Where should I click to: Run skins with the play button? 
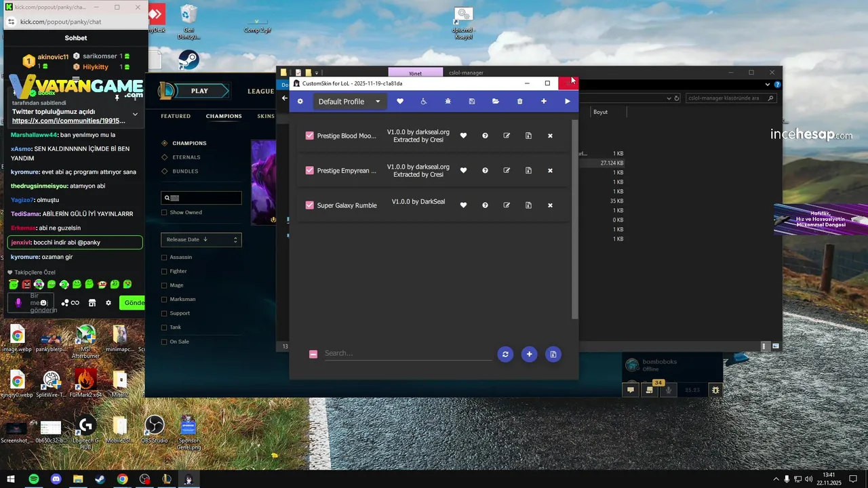pyautogui.click(x=568, y=102)
